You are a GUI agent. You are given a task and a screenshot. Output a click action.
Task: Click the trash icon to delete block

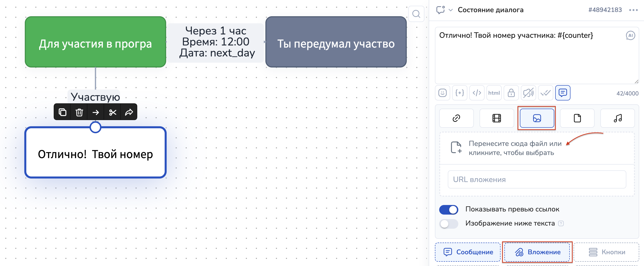click(x=79, y=112)
